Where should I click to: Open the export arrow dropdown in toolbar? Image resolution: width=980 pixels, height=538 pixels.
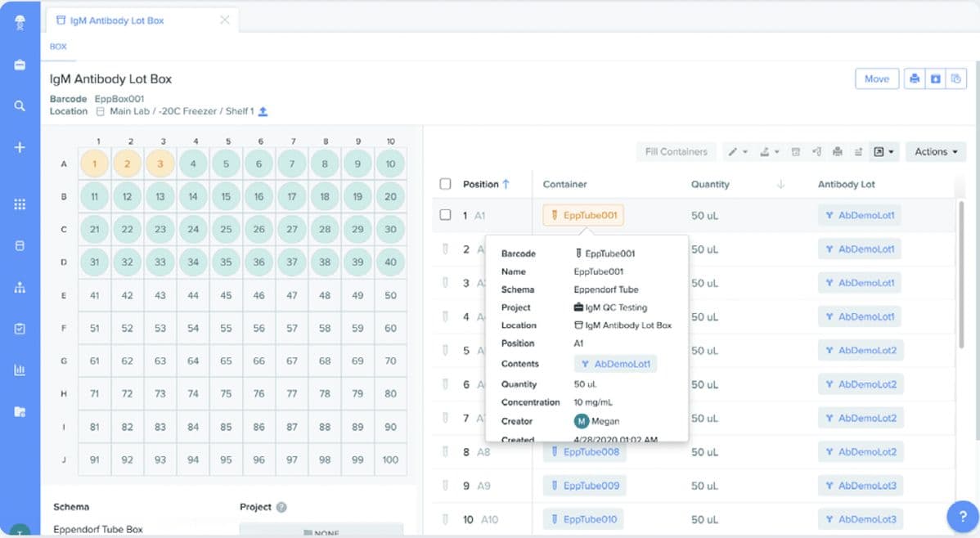883,151
